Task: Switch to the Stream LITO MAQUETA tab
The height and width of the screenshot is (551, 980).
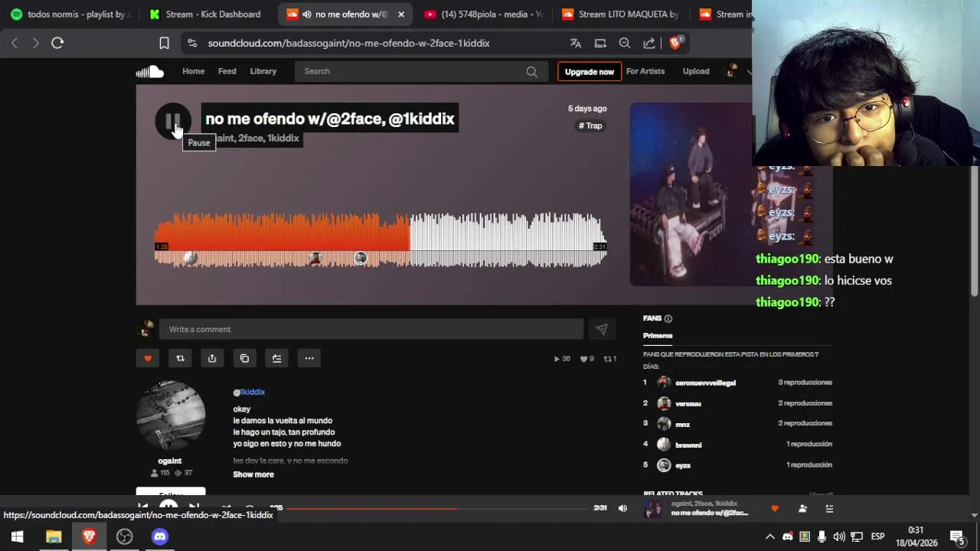Action: [620, 14]
